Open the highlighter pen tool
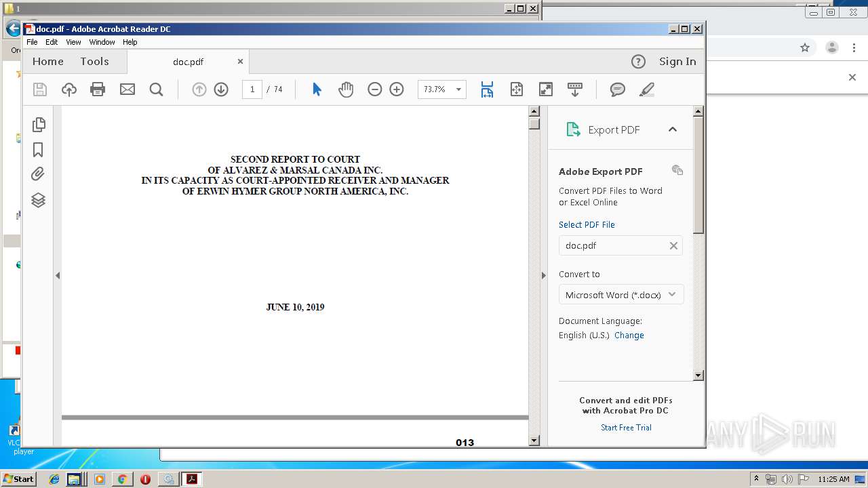868x488 pixels. (647, 89)
